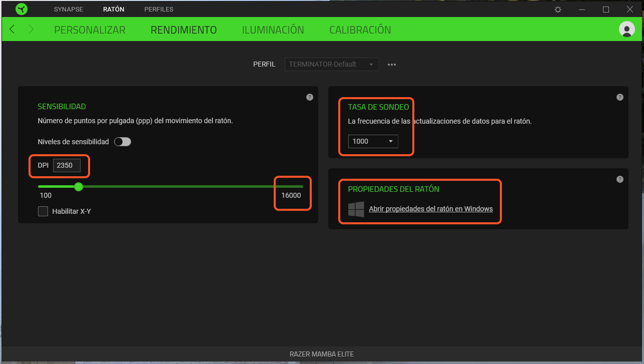The image size is (644, 364).
Task: Open Abrir propiedades del ratón en Windows
Action: (x=430, y=209)
